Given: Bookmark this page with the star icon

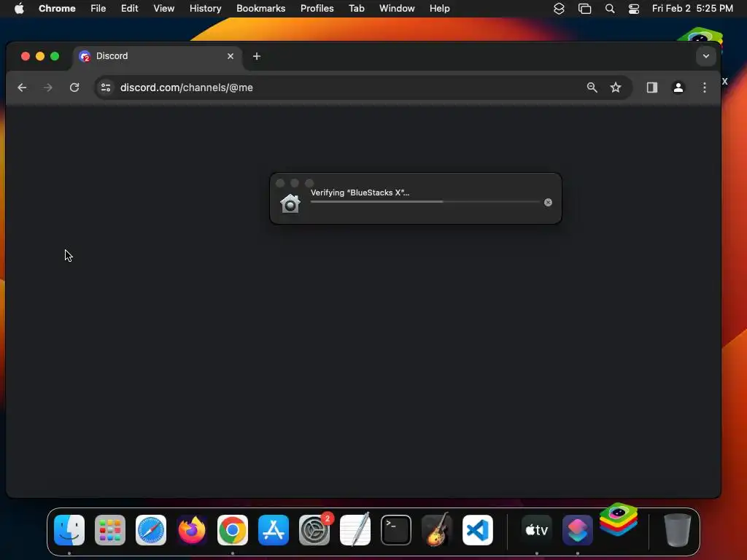Looking at the screenshot, I should coord(616,87).
